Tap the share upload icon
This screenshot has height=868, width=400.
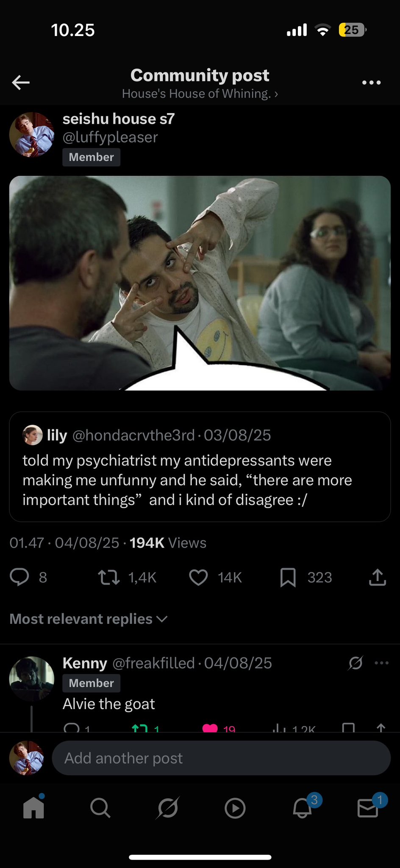point(377,577)
